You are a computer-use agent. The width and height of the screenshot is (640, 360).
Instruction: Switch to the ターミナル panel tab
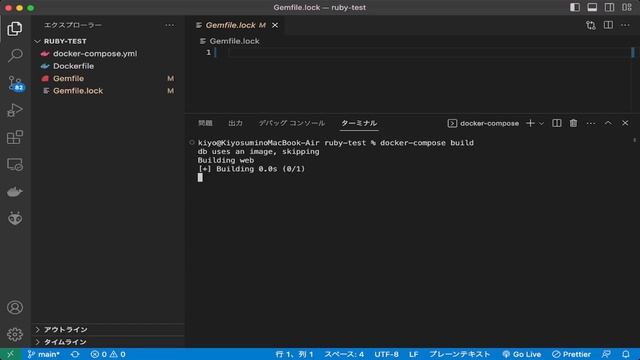click(x=359, y=123)
